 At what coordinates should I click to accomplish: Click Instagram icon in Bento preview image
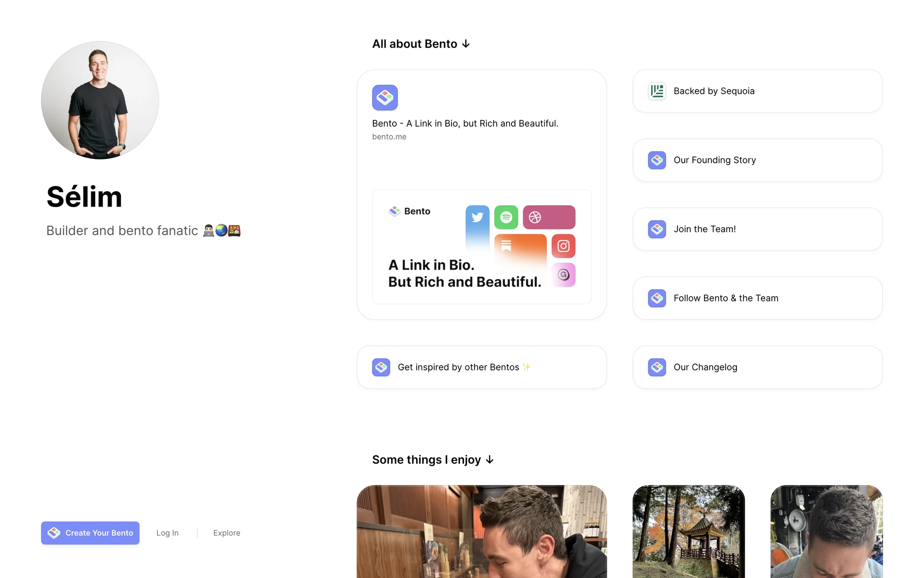pyautogui.click(x=563, y=246)
